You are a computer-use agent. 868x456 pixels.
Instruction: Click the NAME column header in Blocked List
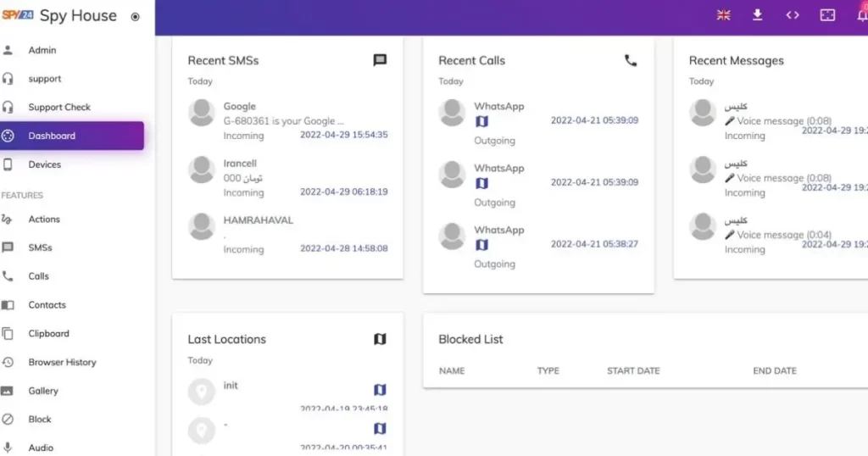point(452,370)
